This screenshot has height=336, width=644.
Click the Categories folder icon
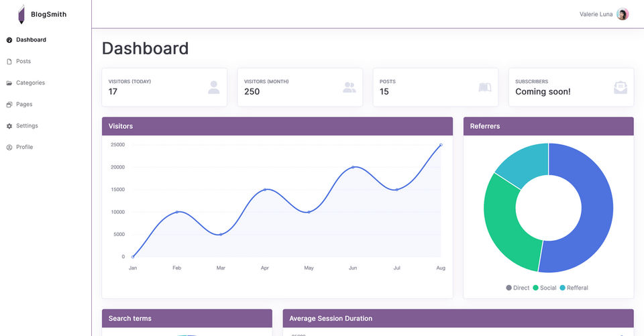9,83
